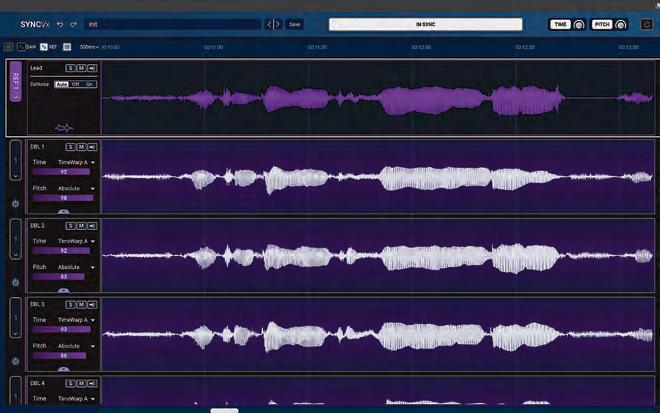Mute the DBL 3 track
Viewport: 660px width, 413px height.
coord(81,304)
